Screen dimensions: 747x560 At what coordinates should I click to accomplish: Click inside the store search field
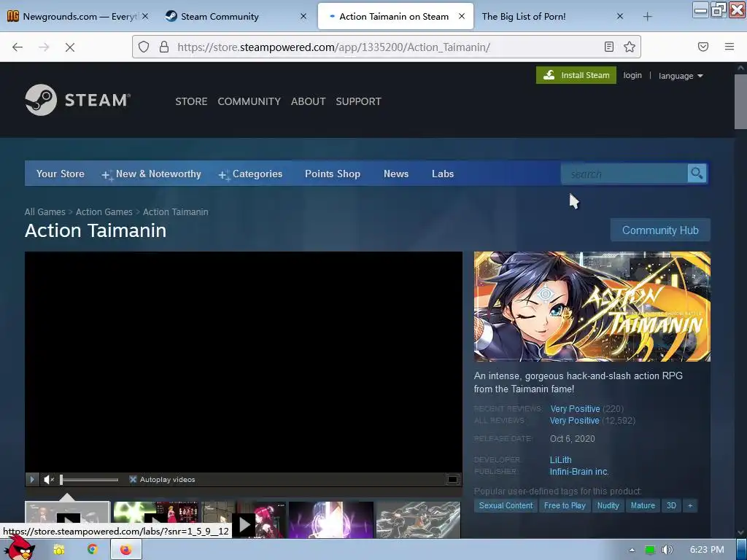pos(624,174)
